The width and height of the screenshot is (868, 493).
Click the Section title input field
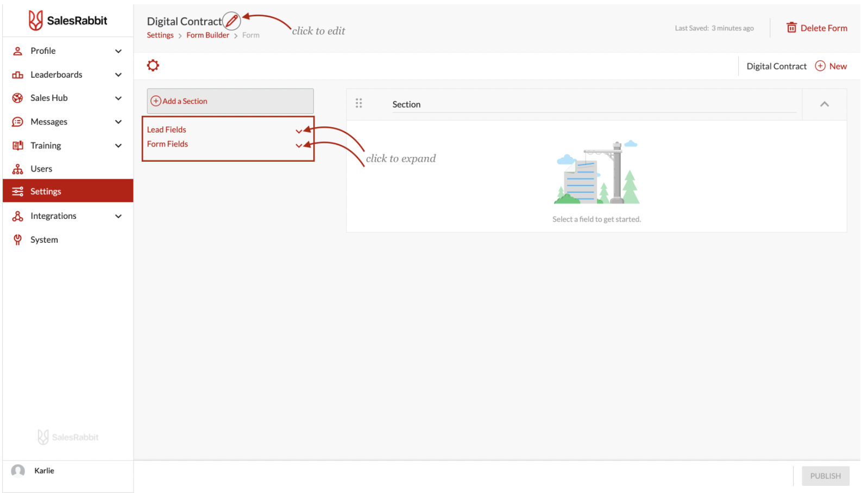(592, 104)
